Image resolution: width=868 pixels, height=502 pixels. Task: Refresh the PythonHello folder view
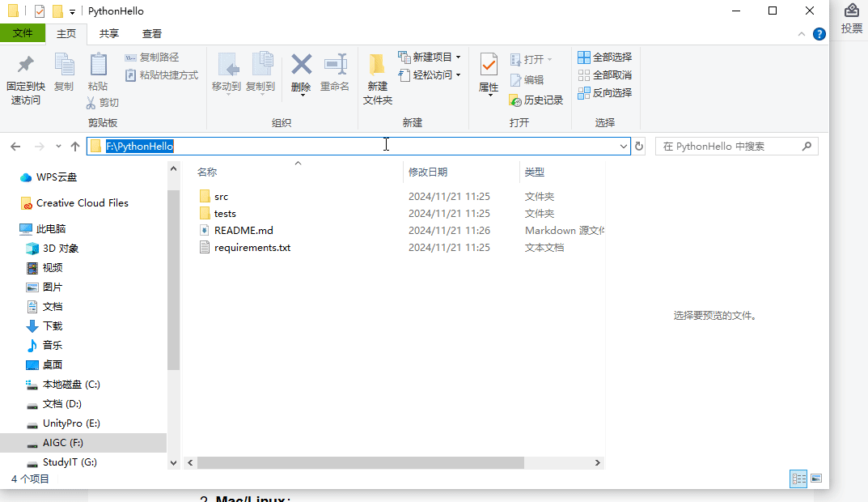click(639, 147)
